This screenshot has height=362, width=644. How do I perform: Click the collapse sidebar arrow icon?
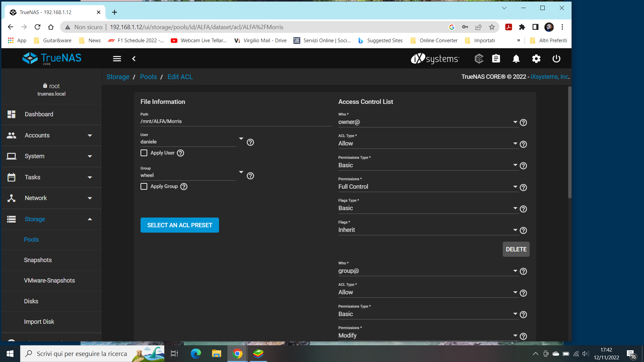click(x=134, y=59)
